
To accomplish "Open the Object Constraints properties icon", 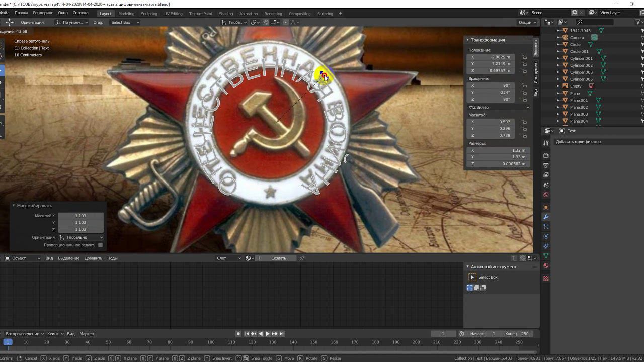I will (546, 246).
